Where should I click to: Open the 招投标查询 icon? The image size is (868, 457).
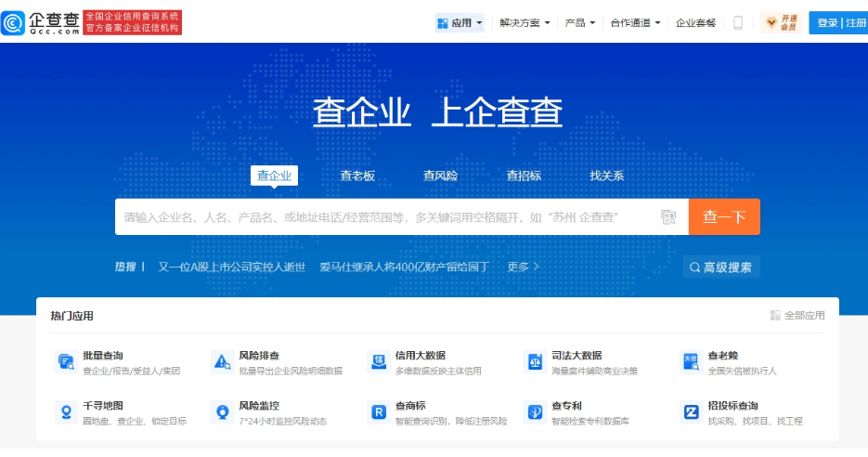coord(691,412)
